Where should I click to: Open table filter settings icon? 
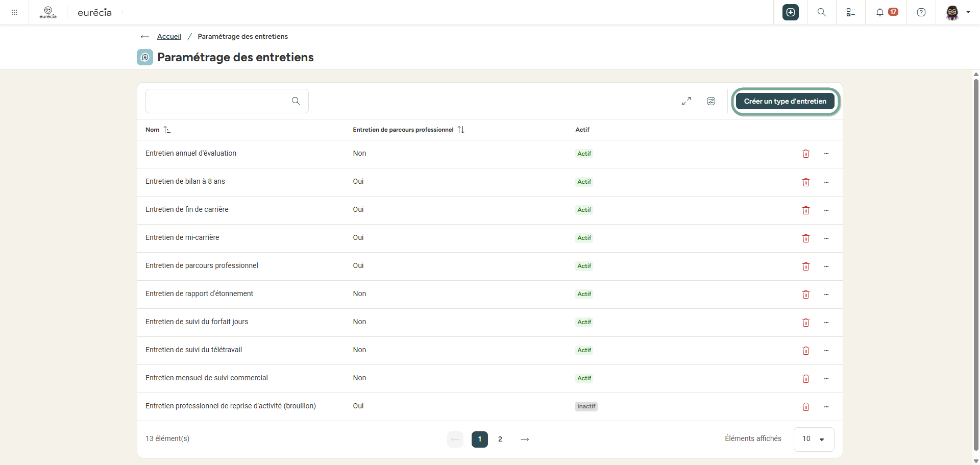pos(711,101)
